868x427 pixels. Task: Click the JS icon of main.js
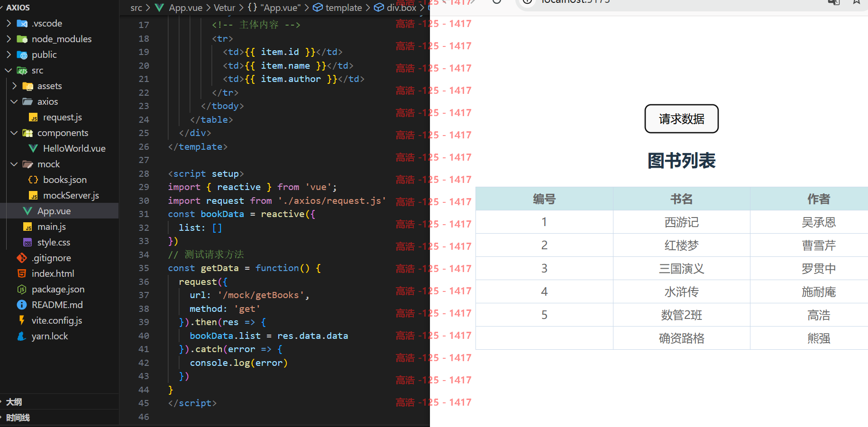pos(27,227)
